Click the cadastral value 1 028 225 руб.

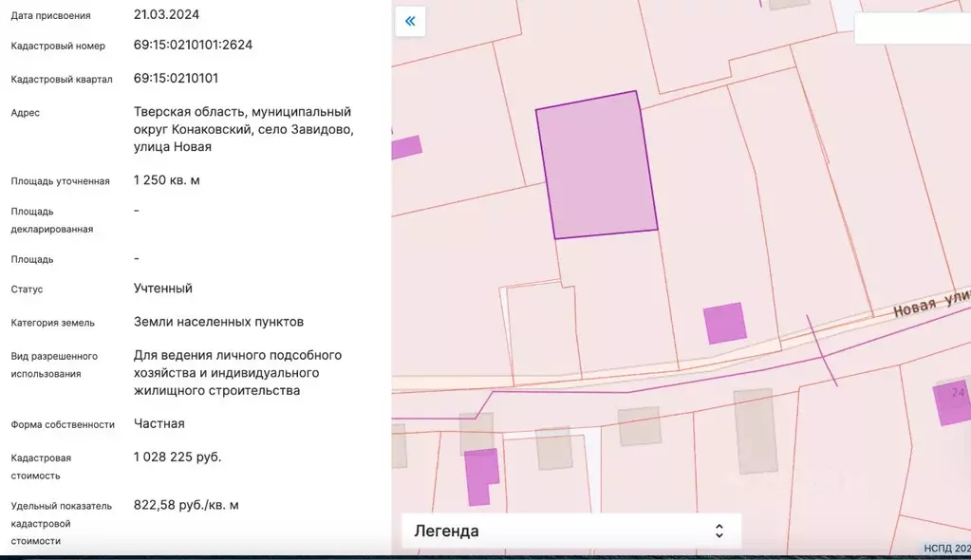(x=177, y=457)
